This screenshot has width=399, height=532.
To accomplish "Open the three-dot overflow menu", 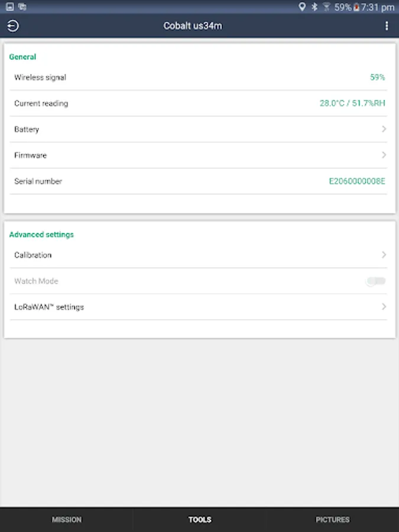I will pos(387,26).
